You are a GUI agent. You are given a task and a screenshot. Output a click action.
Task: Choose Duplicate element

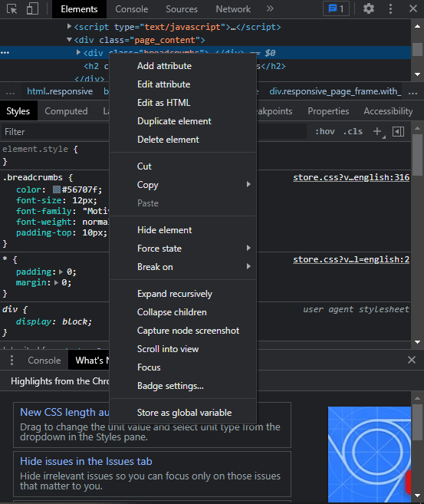point(182,121)
